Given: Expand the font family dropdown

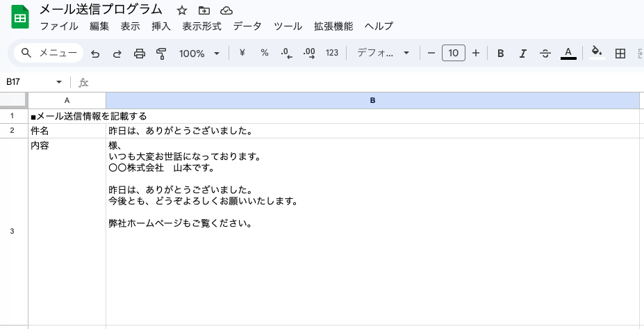Looking at the screenshot, I should 383,54.
